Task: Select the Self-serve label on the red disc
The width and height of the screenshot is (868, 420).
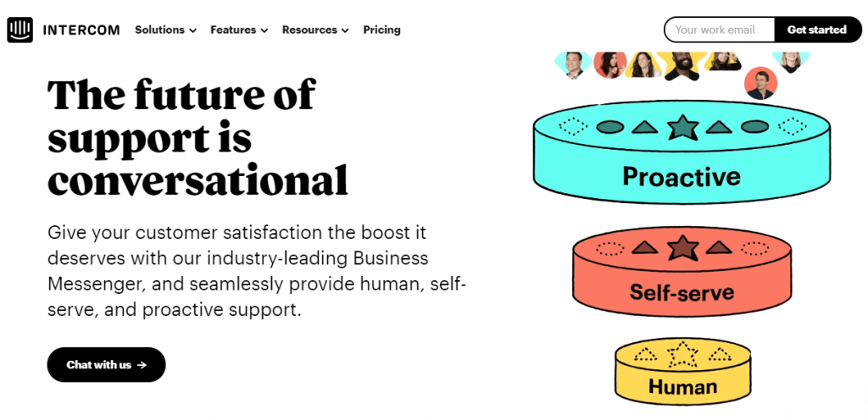Action: pos(682,291)
